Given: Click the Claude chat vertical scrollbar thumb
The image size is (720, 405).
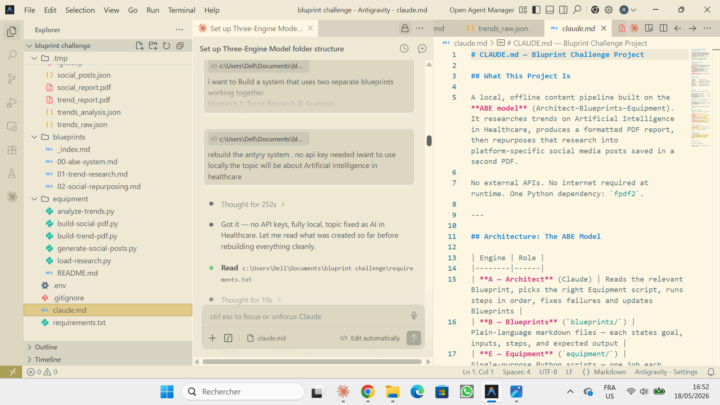Looking at the screenshot, I should [429, 141].
